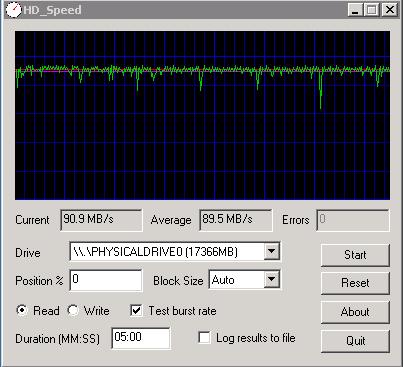Click the Current speed field 90.9 MB/s
Screen dimensions: 403x367
pos(101,220)
